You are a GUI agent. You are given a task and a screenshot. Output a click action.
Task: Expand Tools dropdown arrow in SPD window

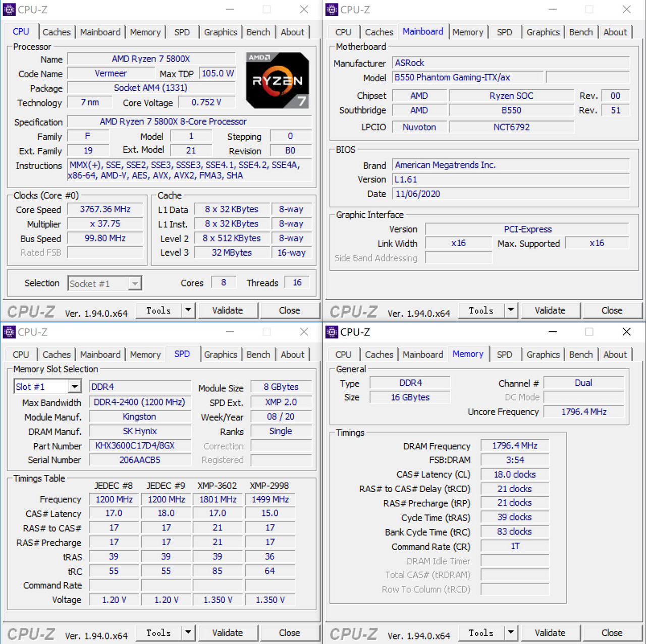coord(188,632)
